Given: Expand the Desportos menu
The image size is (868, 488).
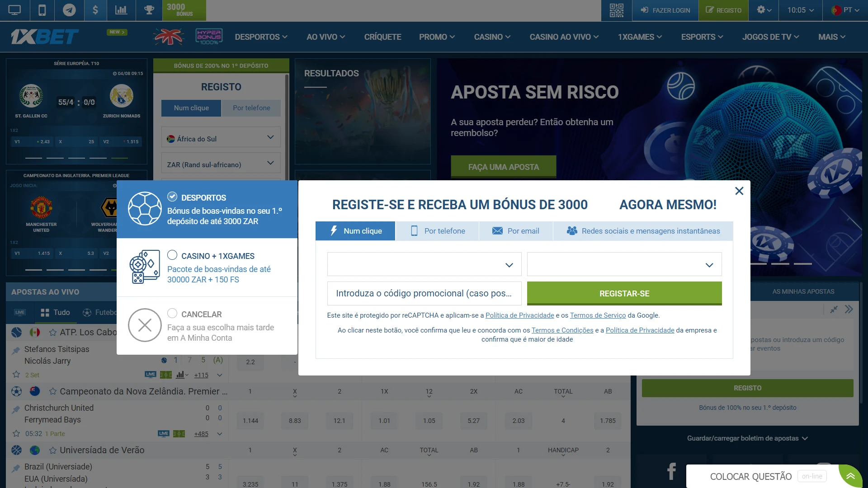Looking at the screenshot, I should 261,37.
